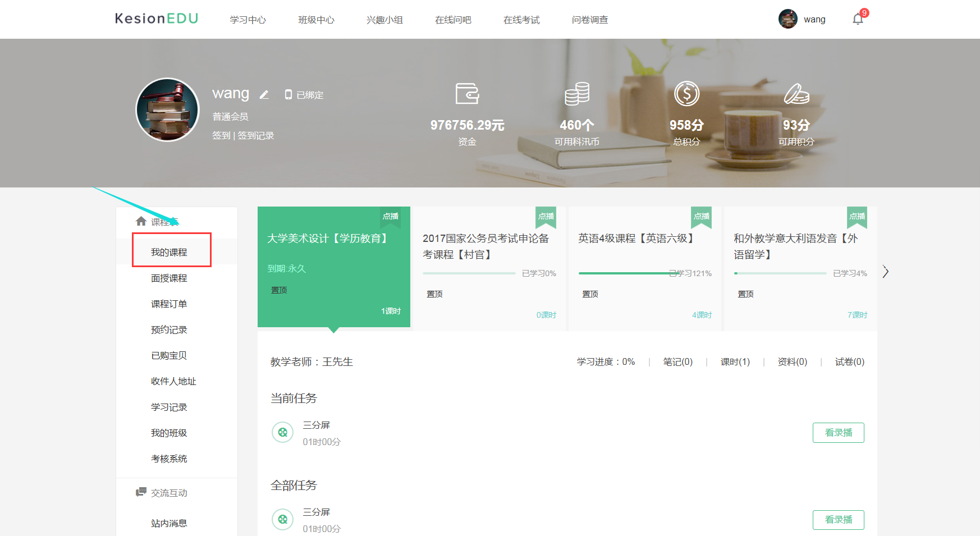
Task: Click the wallet funds icon
Action: tap(467, 94)
